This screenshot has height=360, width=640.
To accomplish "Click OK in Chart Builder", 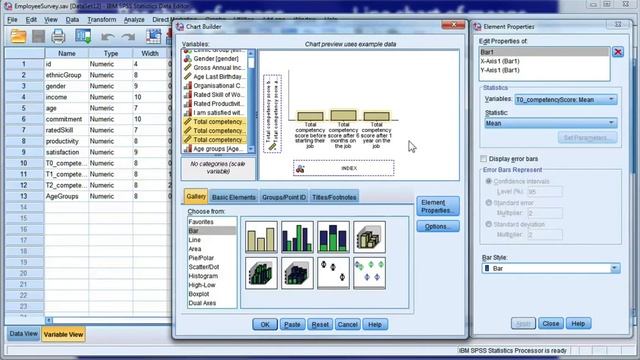I will (x=265, y=324).
